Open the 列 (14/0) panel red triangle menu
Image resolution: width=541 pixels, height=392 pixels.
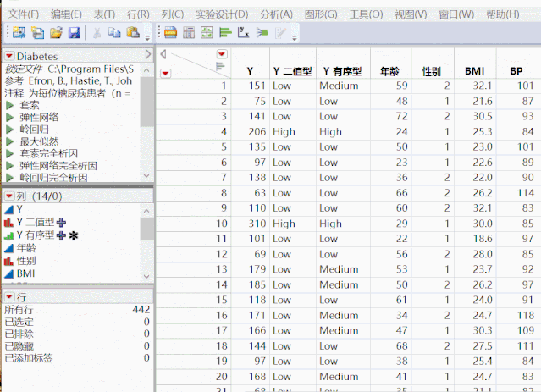point(9,196)
